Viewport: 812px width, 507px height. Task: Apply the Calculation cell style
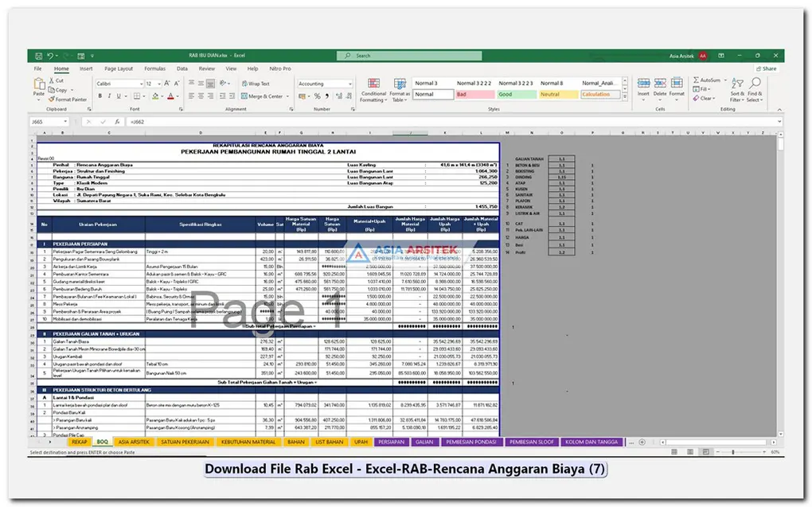[600, 94]
